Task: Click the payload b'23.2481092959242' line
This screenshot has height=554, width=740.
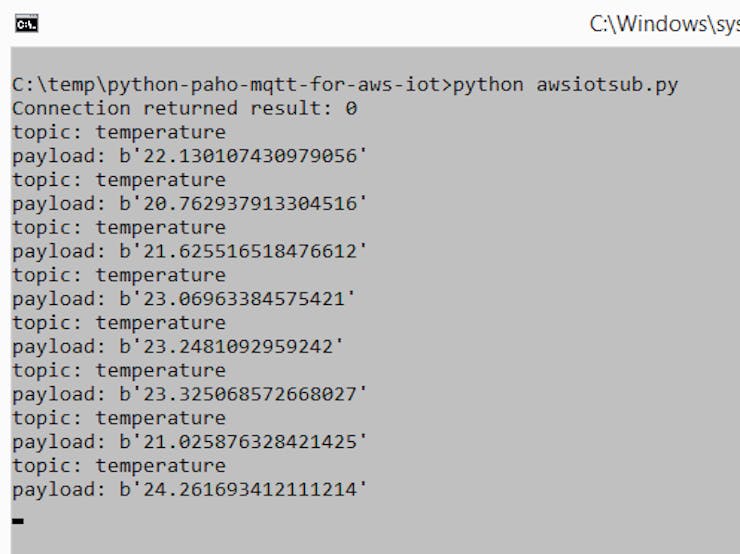Action: coord(178,346)
